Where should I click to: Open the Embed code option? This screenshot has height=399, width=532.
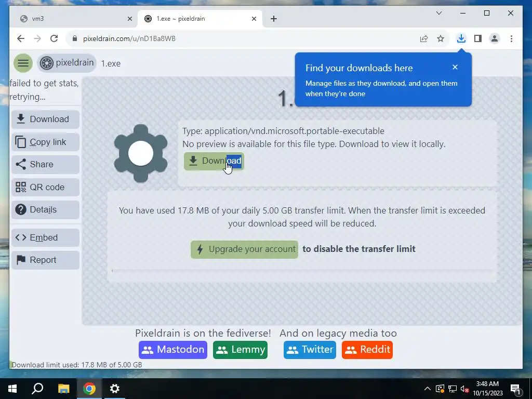tap(46, 237)
